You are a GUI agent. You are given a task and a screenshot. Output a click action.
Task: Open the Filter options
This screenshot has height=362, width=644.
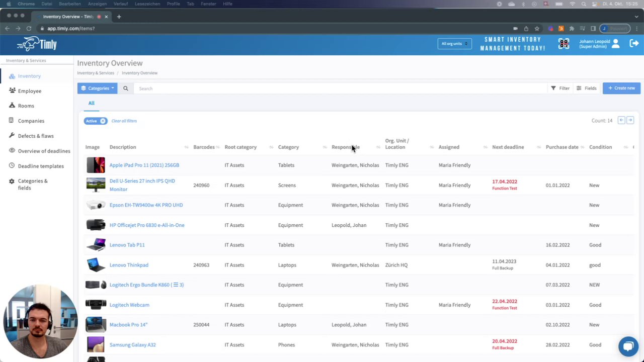(x=560, y=88)
